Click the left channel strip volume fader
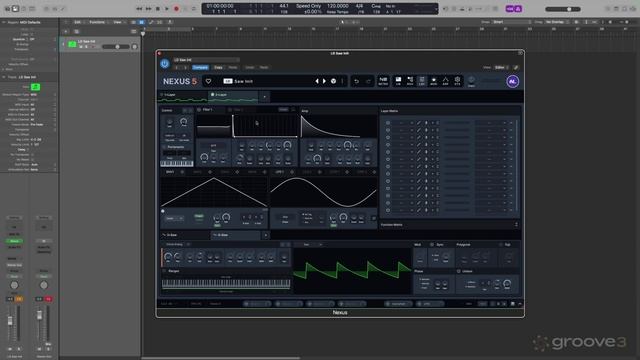 10,322
